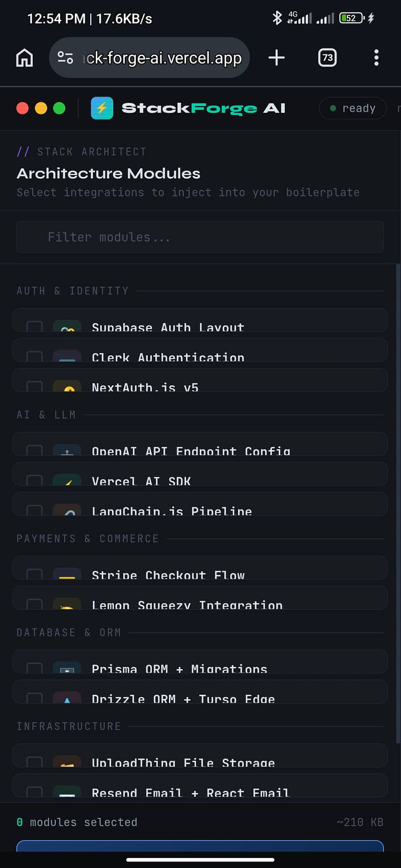Click the Supabase Auth Layout module icon
Screen dimensions: 401x868
(67, 326)
